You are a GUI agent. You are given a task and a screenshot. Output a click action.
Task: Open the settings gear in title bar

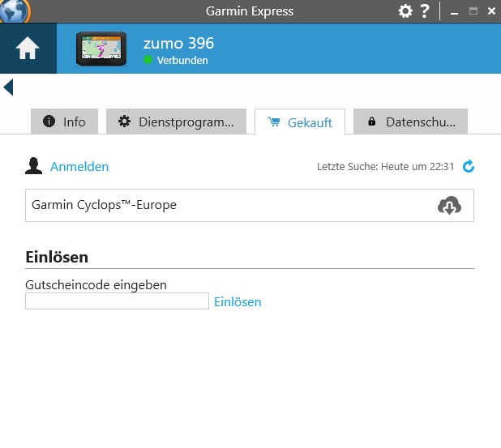tap(405, 11)
